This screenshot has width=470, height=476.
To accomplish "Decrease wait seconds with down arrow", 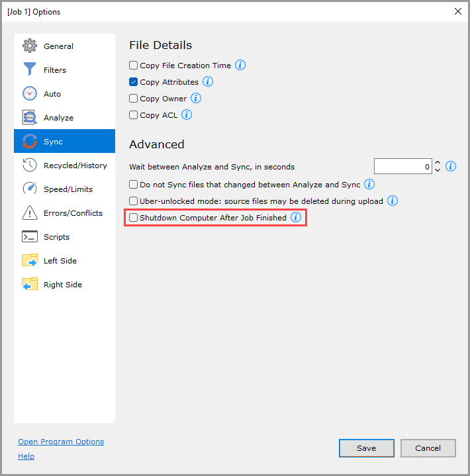I will pyautogui.click(x=437, y=170).
